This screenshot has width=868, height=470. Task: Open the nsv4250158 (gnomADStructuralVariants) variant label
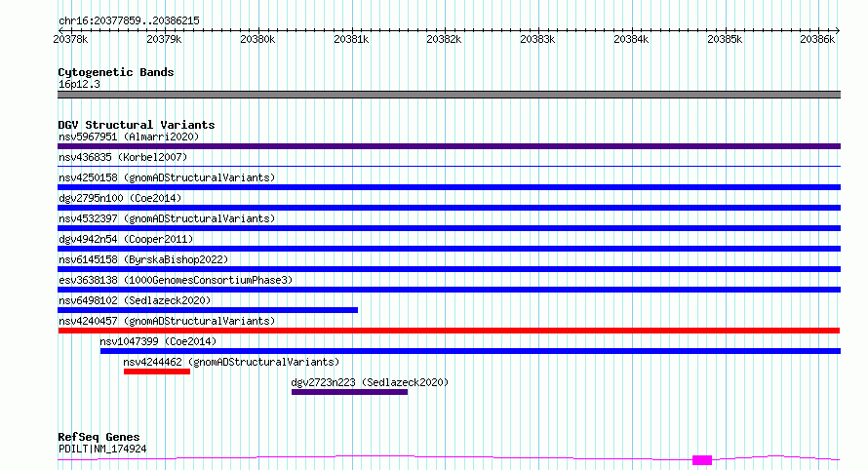click(167, 177)
